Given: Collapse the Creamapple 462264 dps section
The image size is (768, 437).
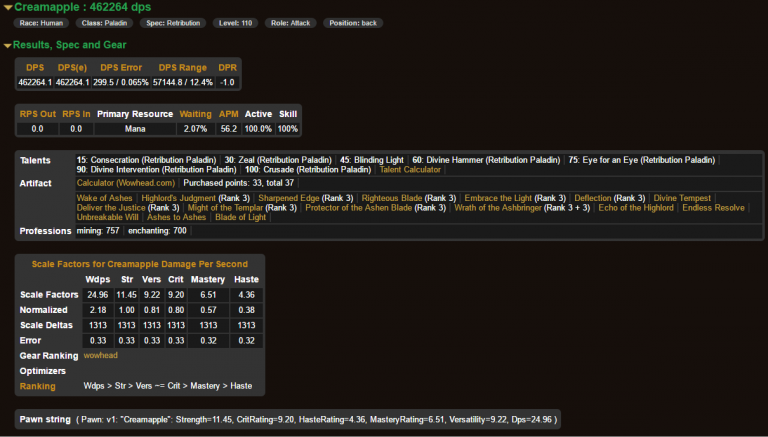Looking at the screenshot, I should [x=8, y=8].
